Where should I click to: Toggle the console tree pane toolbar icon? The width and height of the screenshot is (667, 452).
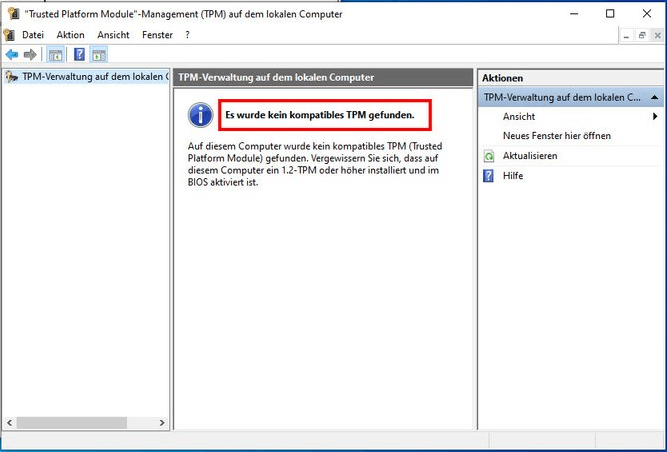55,54
